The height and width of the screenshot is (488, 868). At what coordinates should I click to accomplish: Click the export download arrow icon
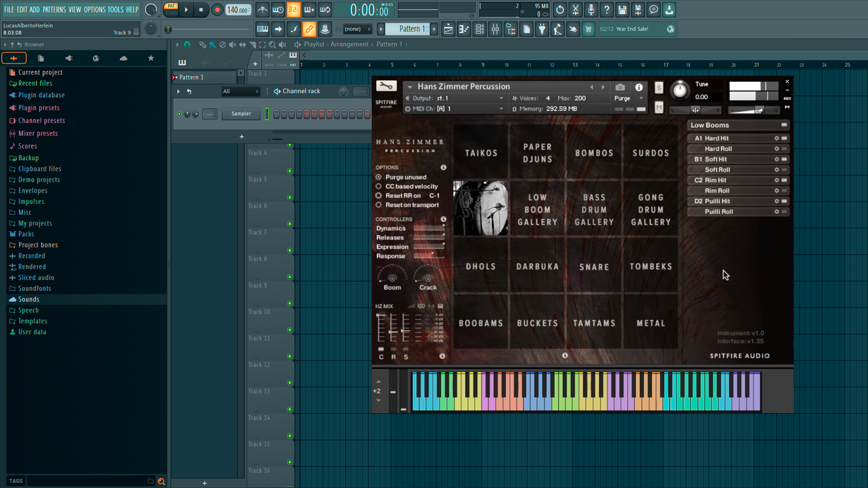click(669, 10)
